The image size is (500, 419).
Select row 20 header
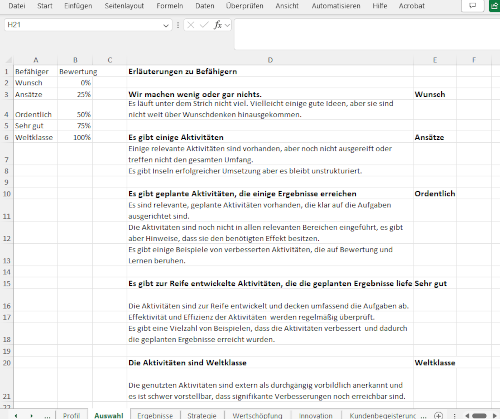[x=6, y=363]
